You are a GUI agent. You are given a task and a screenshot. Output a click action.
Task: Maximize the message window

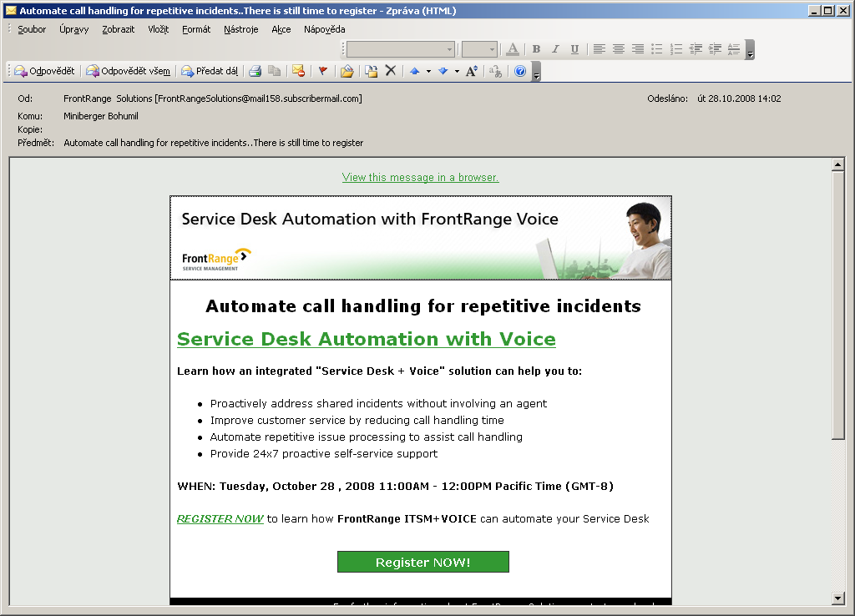pyautogui.click(x=827, y=10)
